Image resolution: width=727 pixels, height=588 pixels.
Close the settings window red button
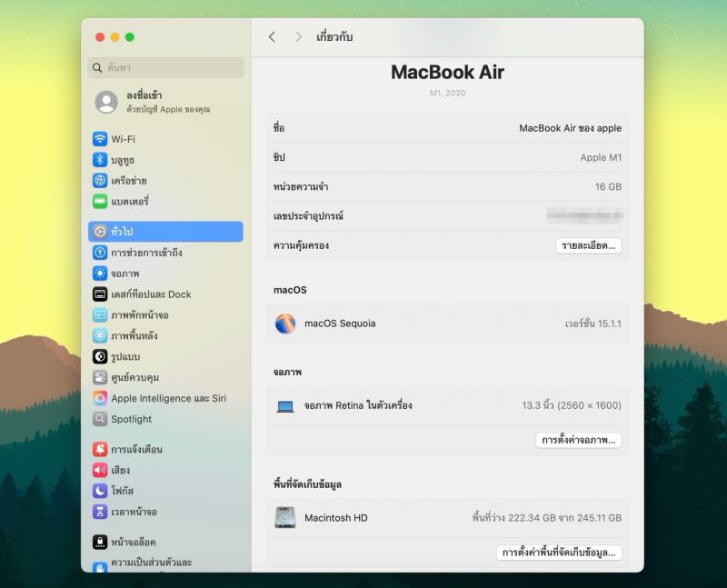(x=100, y=37)
